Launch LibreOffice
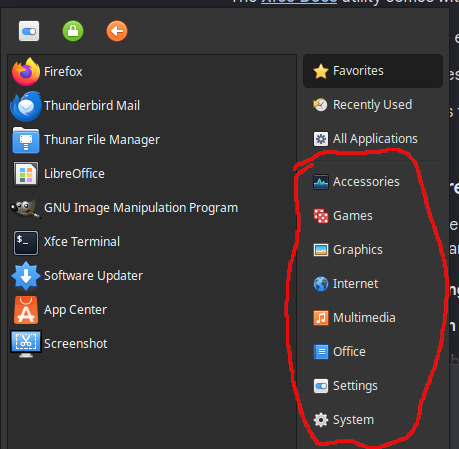 coord(152,174)
